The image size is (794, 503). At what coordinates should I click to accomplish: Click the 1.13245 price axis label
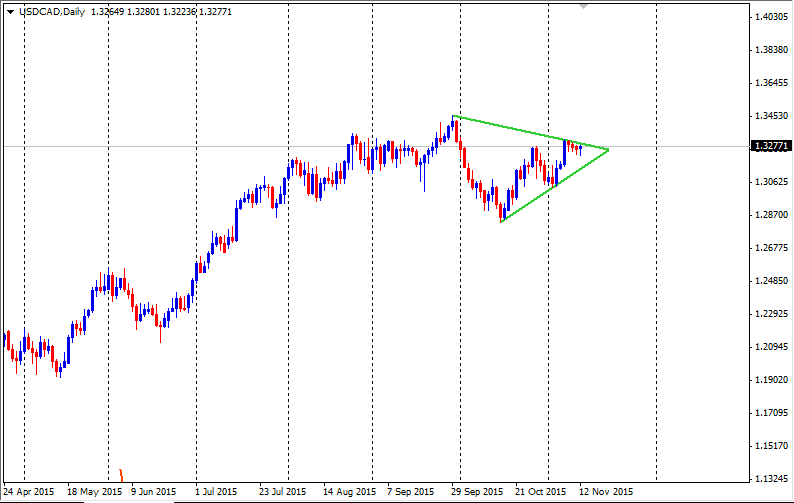(x=771, y=479)
